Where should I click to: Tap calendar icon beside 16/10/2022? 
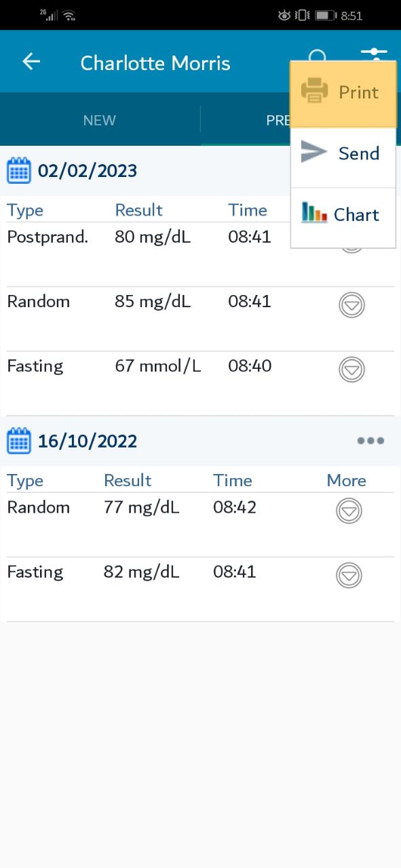tap(19, 441)
